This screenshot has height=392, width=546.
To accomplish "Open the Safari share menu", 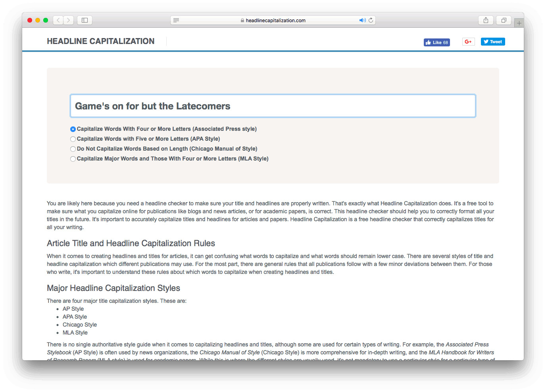I will 486,20.
